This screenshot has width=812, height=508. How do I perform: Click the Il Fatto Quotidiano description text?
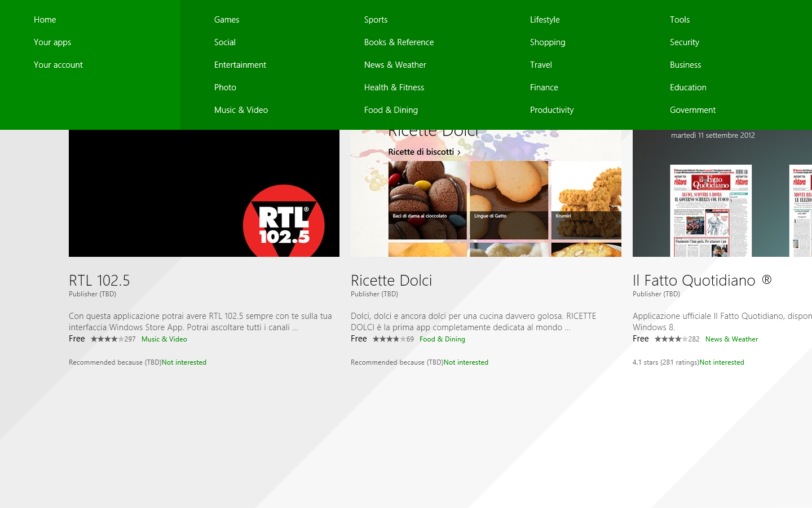(x=722, y=322)
